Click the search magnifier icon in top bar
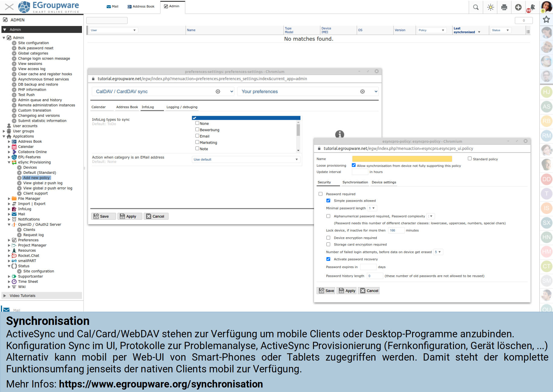 (476, 7)
